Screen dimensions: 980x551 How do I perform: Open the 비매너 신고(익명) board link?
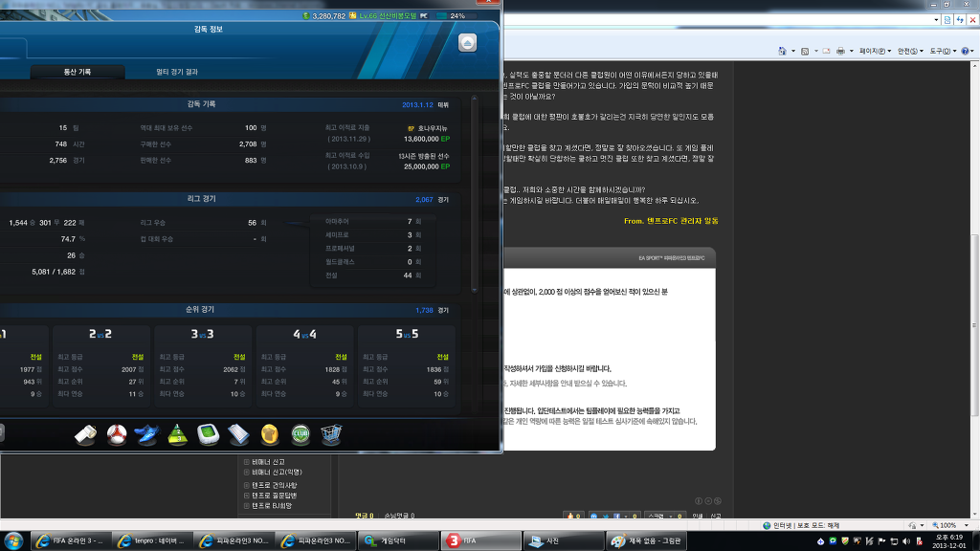(277, 473)
